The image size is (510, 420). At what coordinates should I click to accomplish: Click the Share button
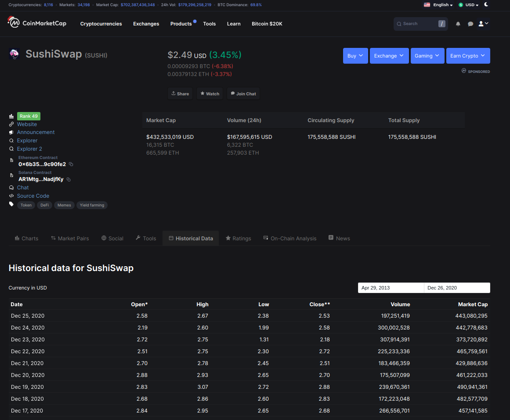pyautogui.click(x=180, y=94)
